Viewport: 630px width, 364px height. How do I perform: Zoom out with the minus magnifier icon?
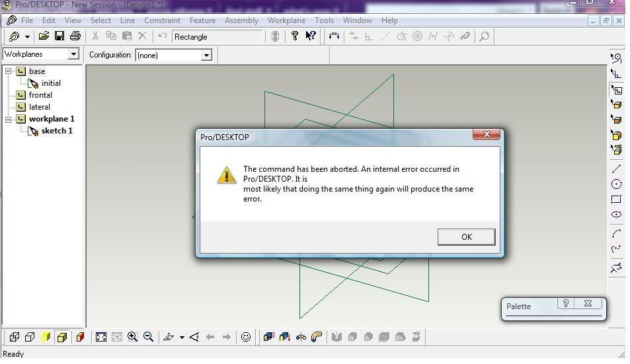148,337
